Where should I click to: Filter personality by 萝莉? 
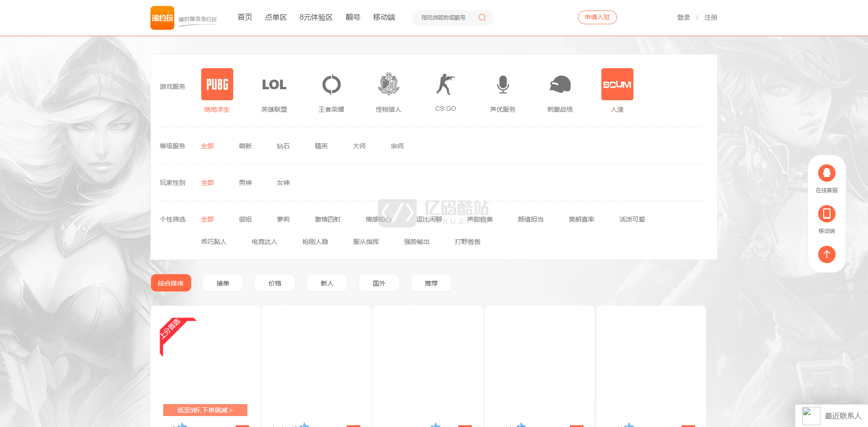pyautogui.click(x=284, y=219)
